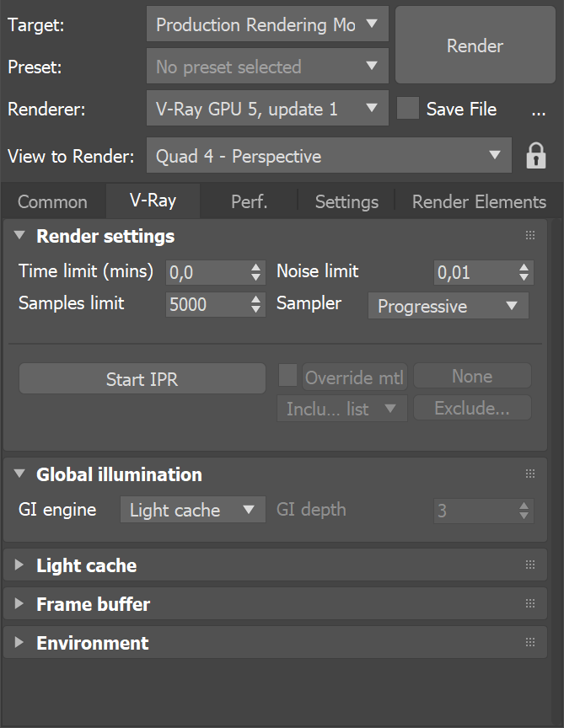Viewport: 564px width, 728px height.
Task: Collapse the Render settings rollout
Action: 20,236
